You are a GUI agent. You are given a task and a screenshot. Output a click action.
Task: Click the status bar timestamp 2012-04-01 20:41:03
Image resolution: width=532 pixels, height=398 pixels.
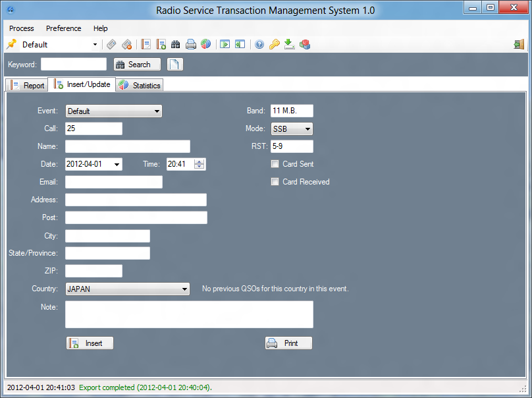pos(41,387)
